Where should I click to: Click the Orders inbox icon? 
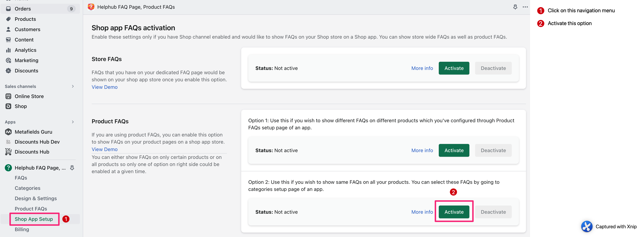[x=8, y=9]
